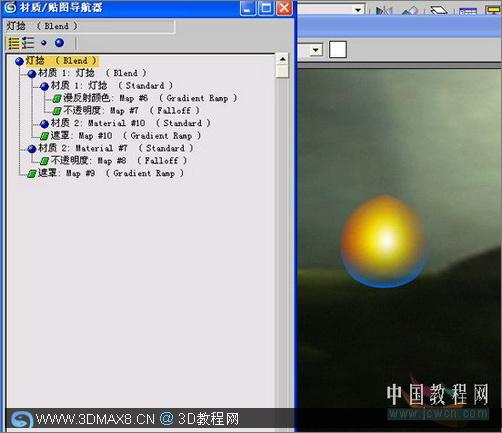Click the material name field 灯泡 (Blend)

[90, 26]
